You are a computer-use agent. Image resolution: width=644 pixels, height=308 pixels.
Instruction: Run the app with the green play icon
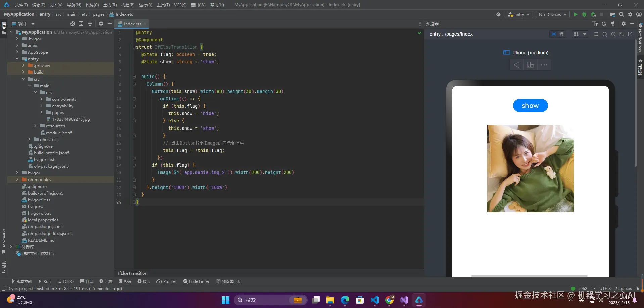pos(576,14)
